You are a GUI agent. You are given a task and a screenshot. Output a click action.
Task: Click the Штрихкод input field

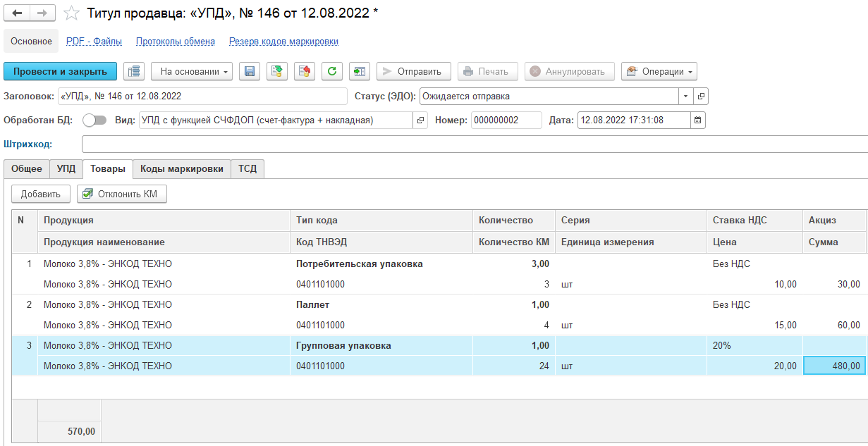(472, 144)
